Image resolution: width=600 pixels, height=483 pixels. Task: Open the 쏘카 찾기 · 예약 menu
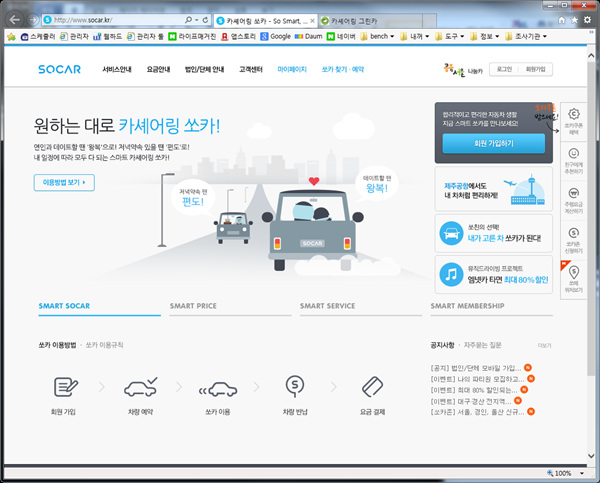342,69
